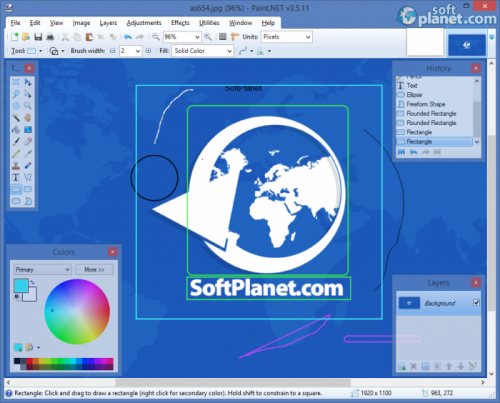Select the Pencil tool

pos(16,154)
